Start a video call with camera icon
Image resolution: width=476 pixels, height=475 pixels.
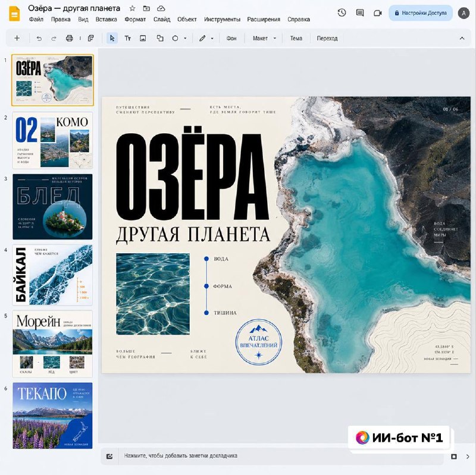coord(377,13)
